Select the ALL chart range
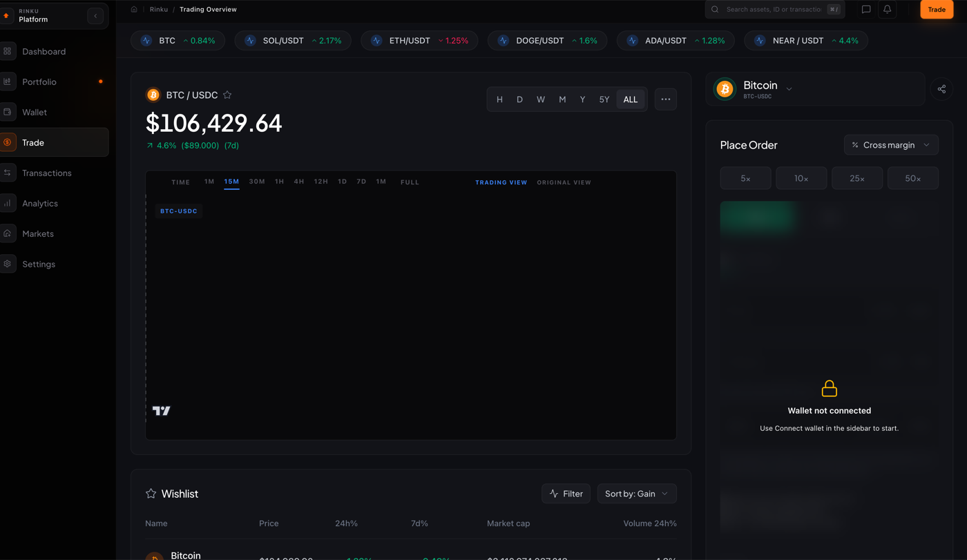 tap(631, 99)
